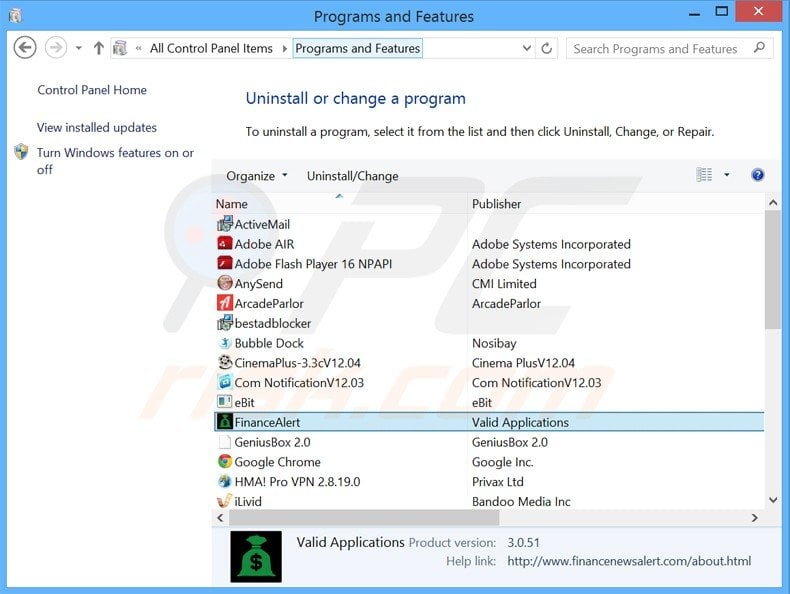Click publisher cell Bandoo Media Inc

click(x=521, y=501)
